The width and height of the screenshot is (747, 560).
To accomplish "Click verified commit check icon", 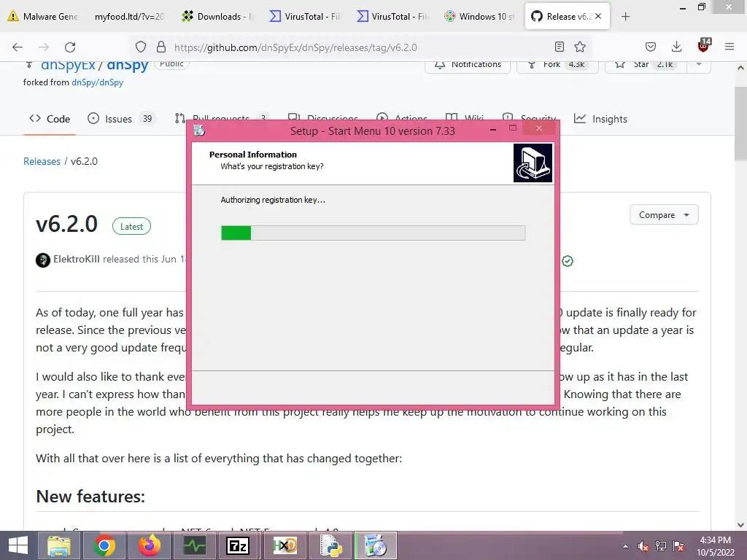I will pyautogui.click(x=568, y=261).
